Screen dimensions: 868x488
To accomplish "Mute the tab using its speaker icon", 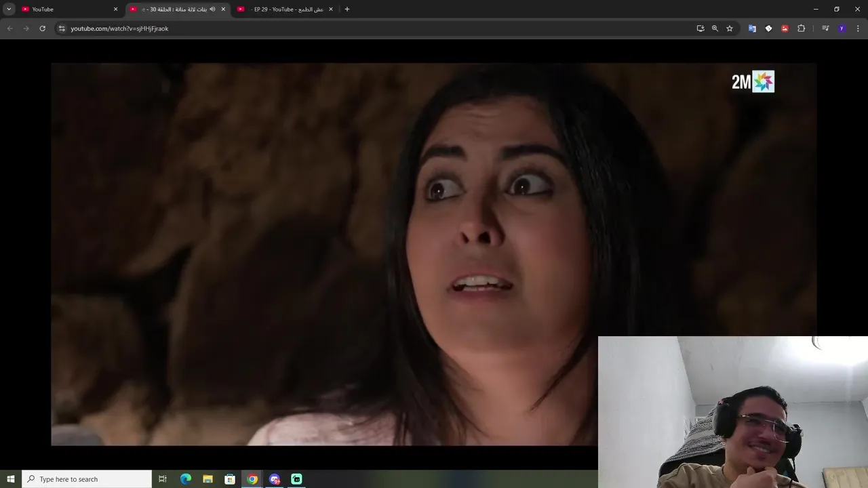I will point(212,9).
